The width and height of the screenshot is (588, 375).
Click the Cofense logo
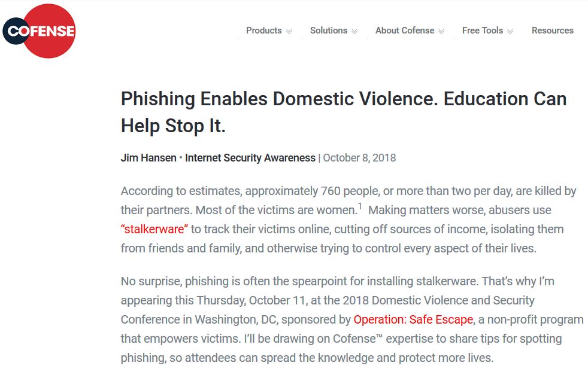[x=39, y=30]
